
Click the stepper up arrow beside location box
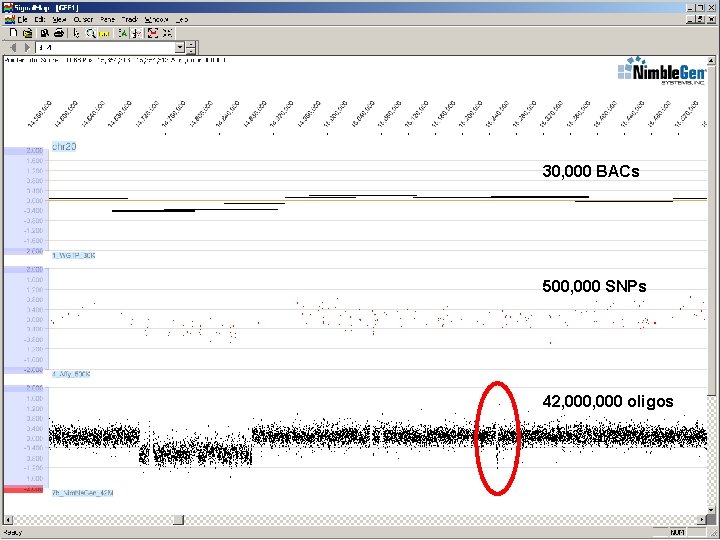[x=191, y=44]
